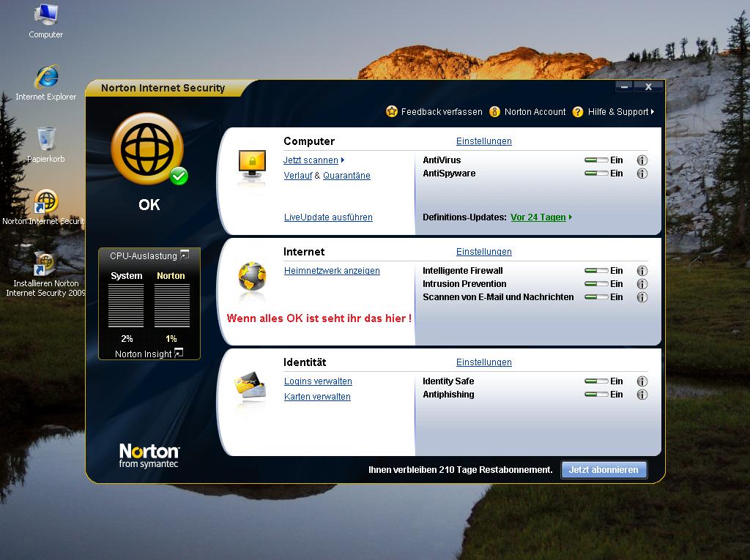Click the Norton from symantec logo
750x560 pixels.
click(x=149, y=456)
